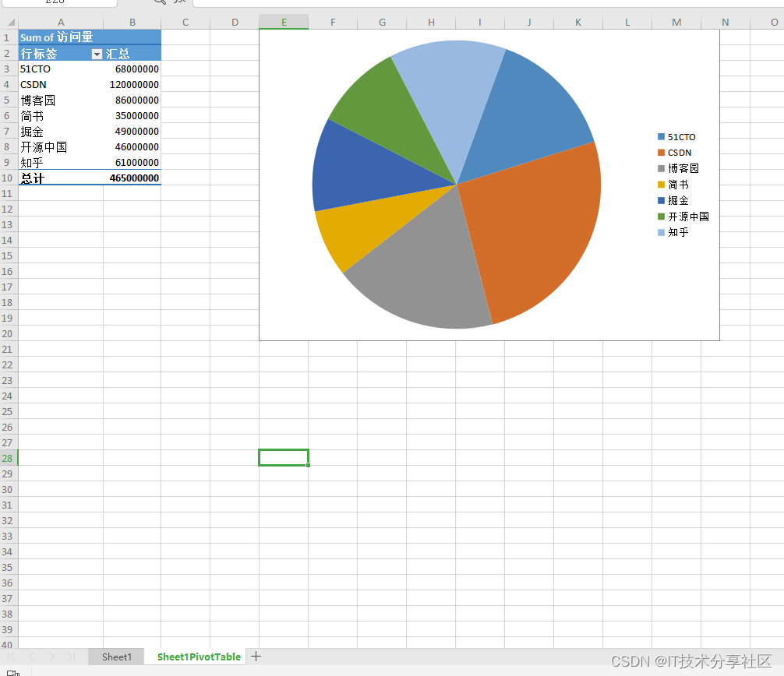
Task: Select column B header
Action: [x=132, y=22]
